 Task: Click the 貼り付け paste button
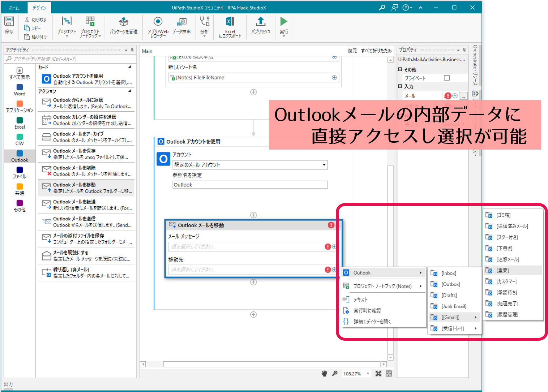[35, 37]
